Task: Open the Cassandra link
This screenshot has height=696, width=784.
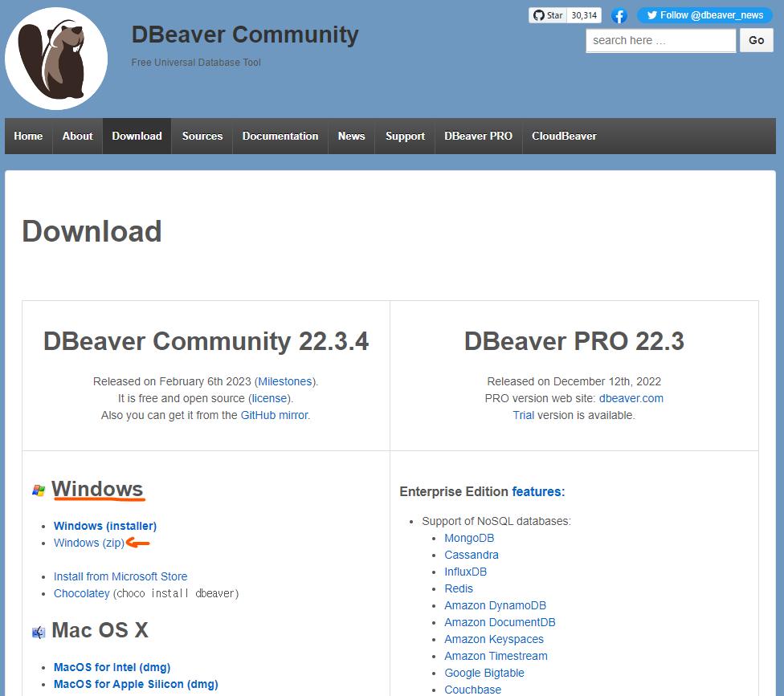Action: click(472, 555)
